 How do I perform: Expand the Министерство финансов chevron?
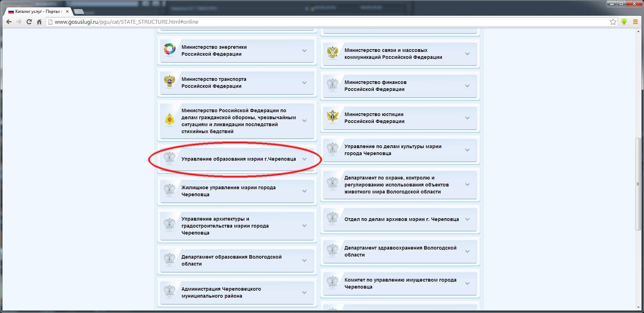[467, 86]
